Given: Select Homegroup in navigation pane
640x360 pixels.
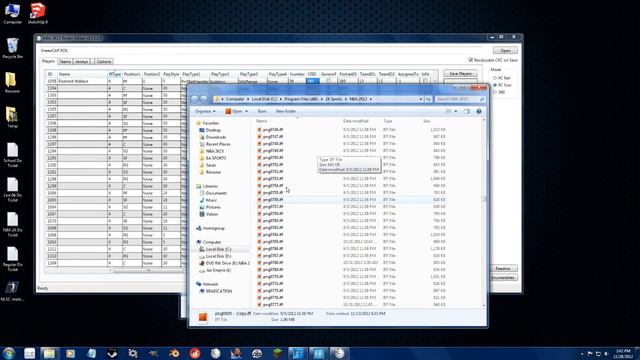Looking at the screenshot, I should pos(213,228).
